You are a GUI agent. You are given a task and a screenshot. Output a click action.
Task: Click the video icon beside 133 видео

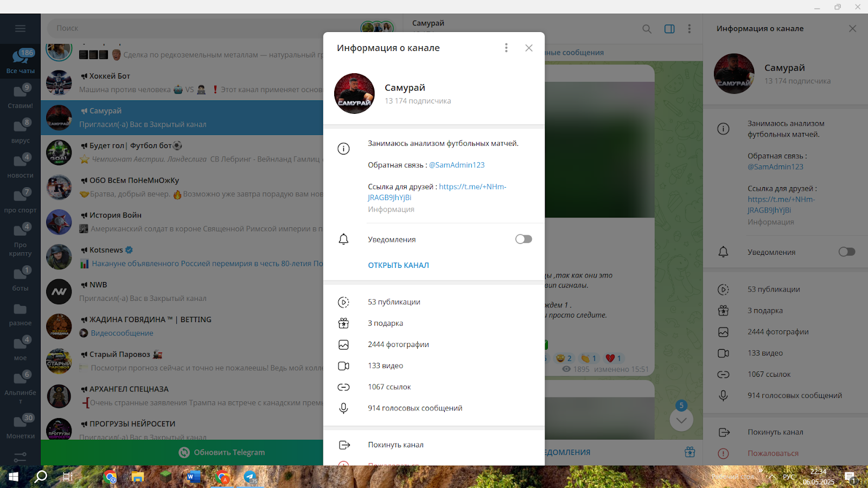coord(343,366)
